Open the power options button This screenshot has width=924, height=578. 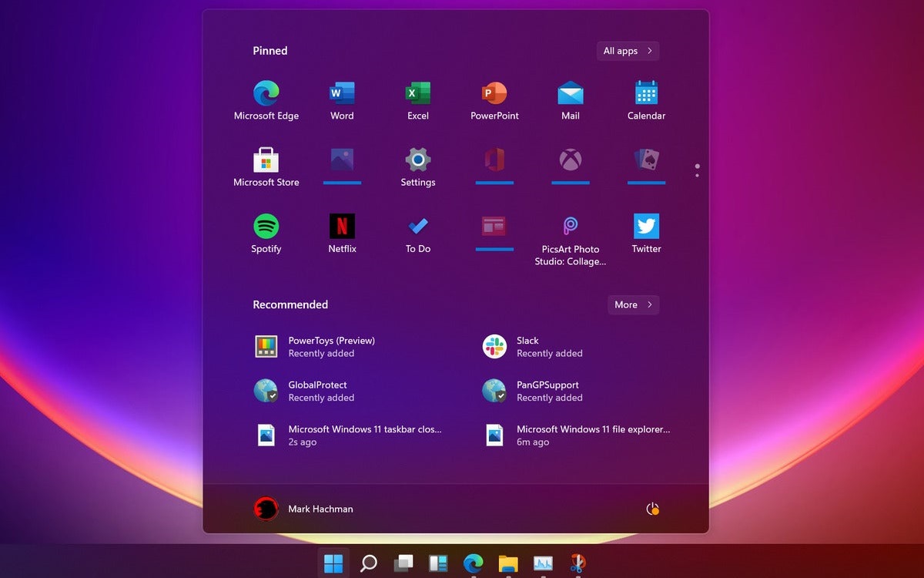(x=652, y=509)
